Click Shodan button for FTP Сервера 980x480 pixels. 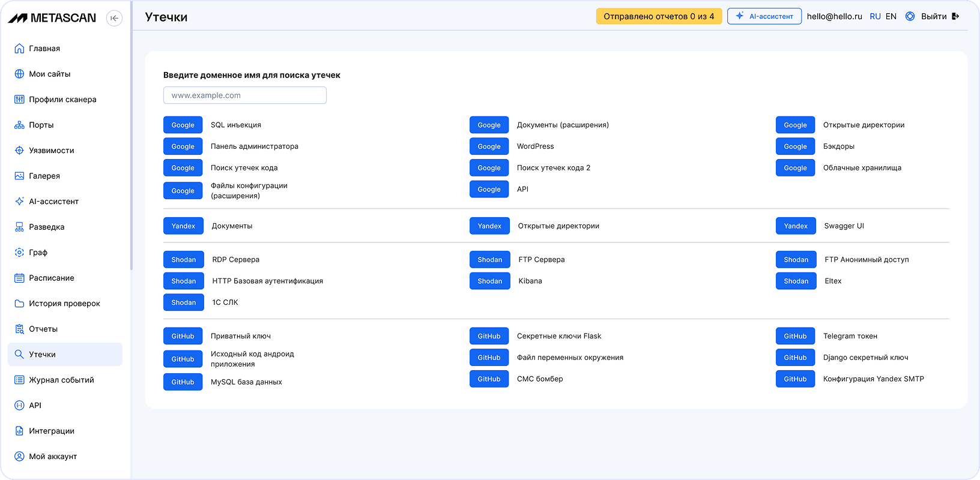tap(490, 260)
